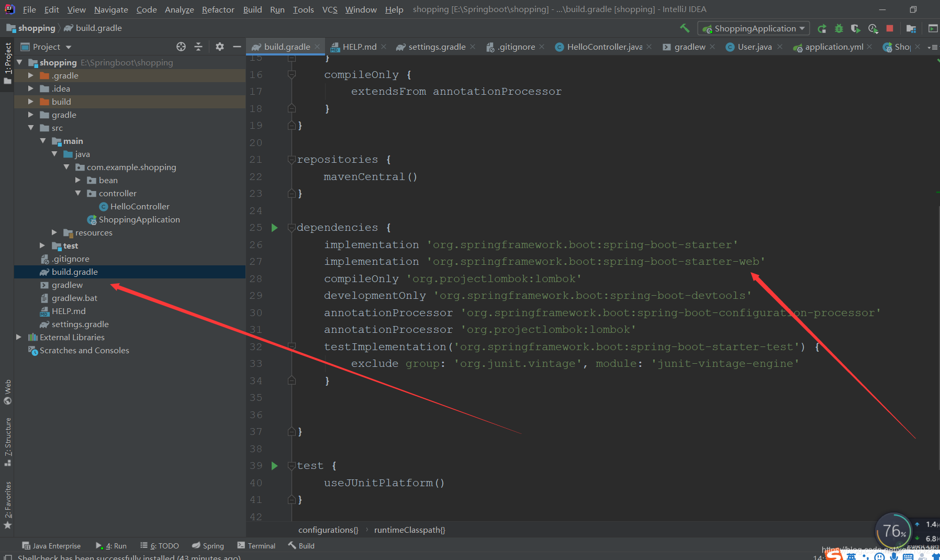Switch to the HELP.md editor tab
Screen dimensions: 940x560
(359, 47)
